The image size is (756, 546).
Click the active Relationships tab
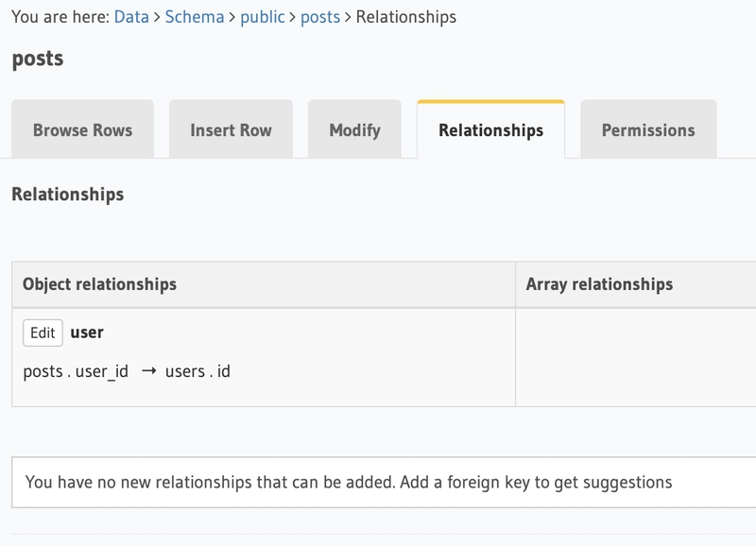pyautogui.click(x=490, y=130)
